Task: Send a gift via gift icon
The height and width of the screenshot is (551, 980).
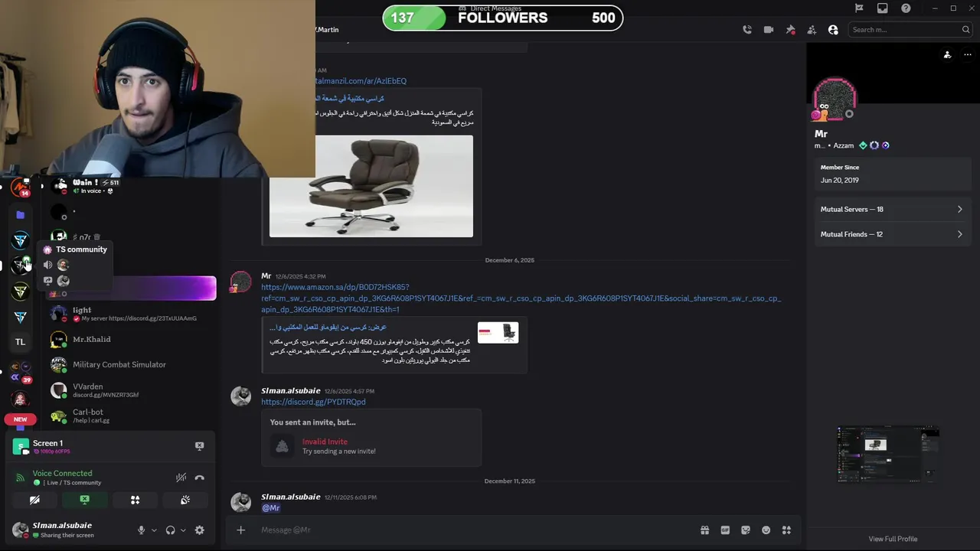Action: (704, 530)
